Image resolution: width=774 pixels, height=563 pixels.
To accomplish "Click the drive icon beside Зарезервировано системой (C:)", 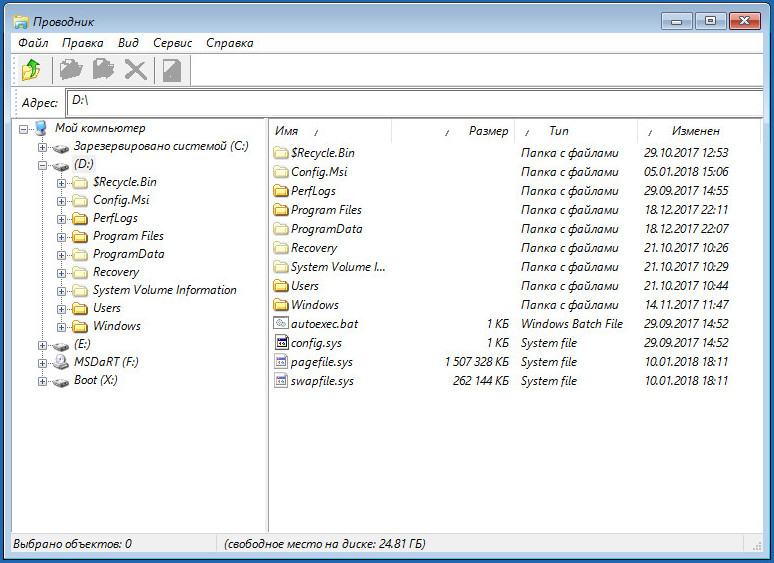I will click(x=61, y=148).
